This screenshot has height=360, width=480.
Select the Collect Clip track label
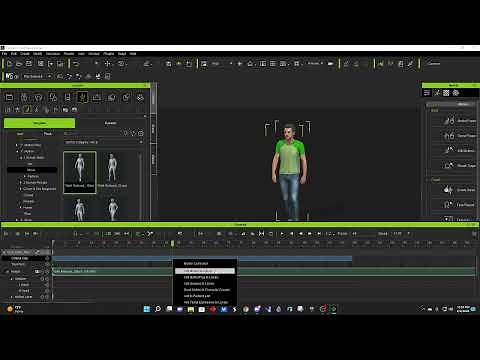pos(20,258)
